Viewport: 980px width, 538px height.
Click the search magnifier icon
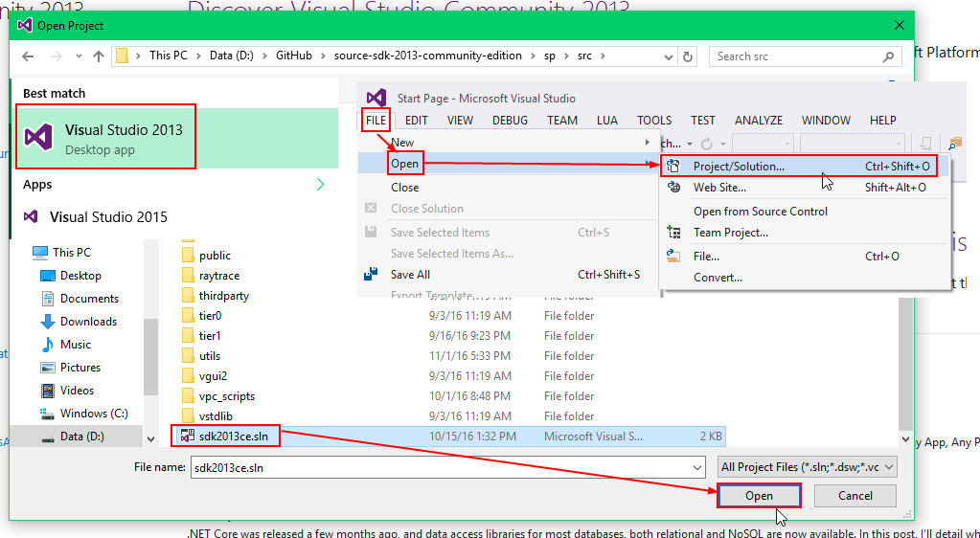888,56
